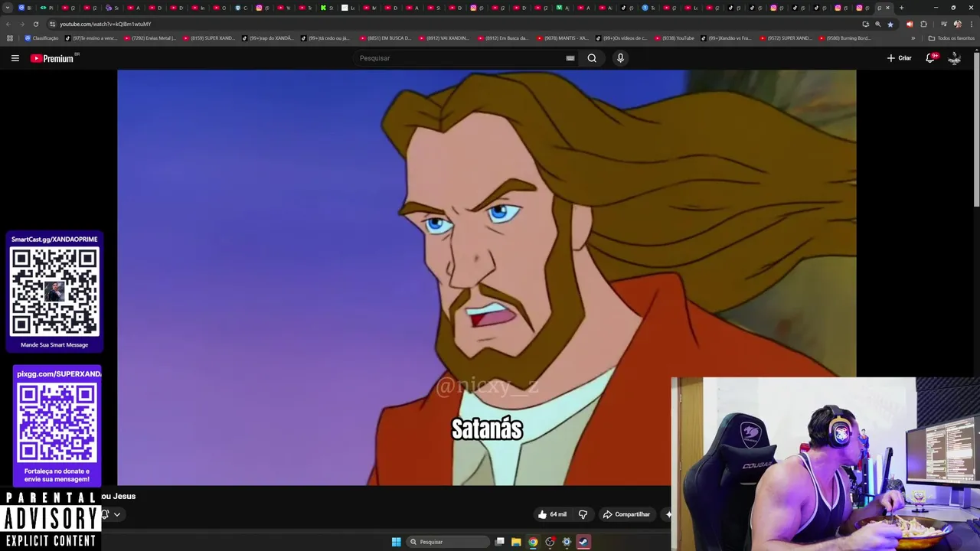The image size is (980, 551).
Task: Click the YouTube Premium logo
Action: tap(53, 58)
